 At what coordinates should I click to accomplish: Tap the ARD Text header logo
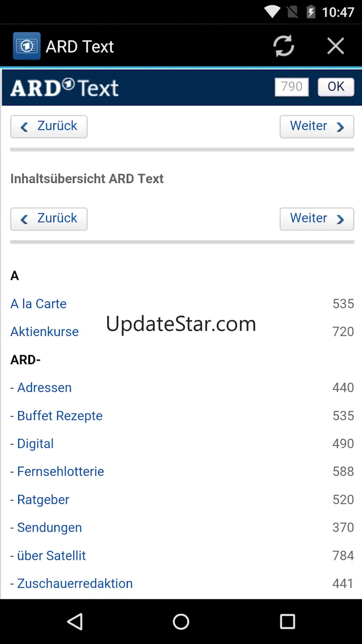click(65, 87)
